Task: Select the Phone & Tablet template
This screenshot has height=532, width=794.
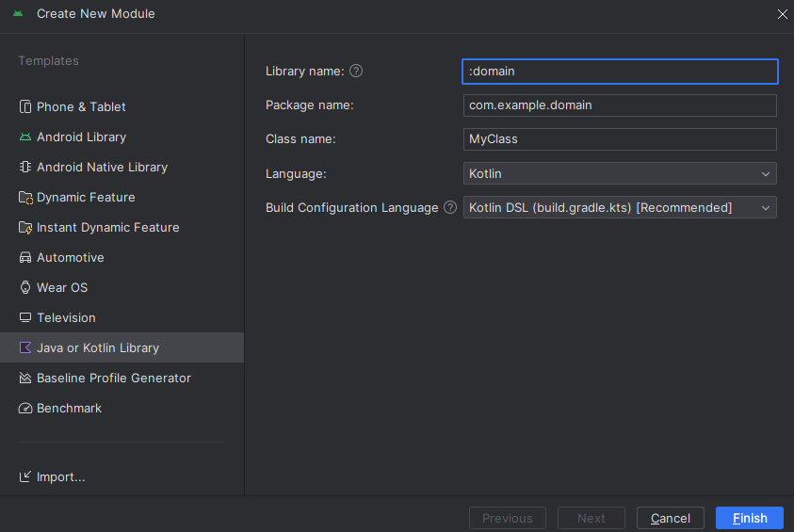Action: tap(122, 106)
